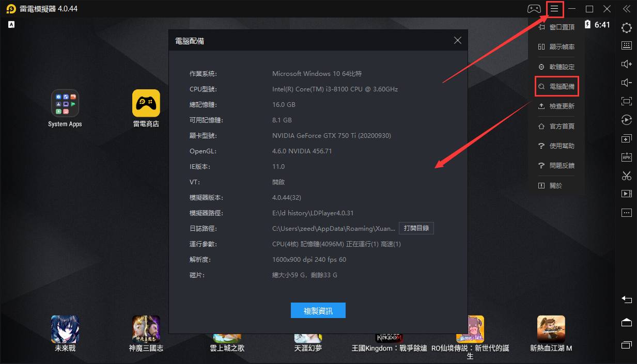
Task: Open the multi-instance add icon in the sidebar
Action: coord(626,139)
